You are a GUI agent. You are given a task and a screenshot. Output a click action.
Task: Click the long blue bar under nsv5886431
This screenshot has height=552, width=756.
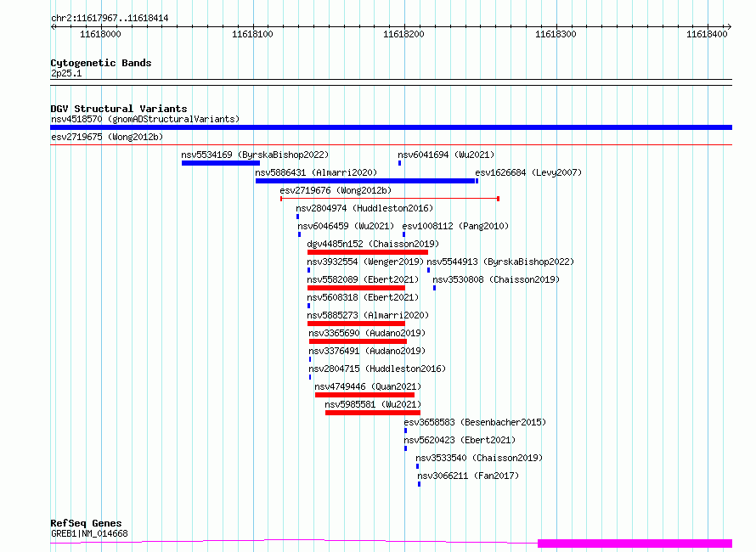point(365,181)
